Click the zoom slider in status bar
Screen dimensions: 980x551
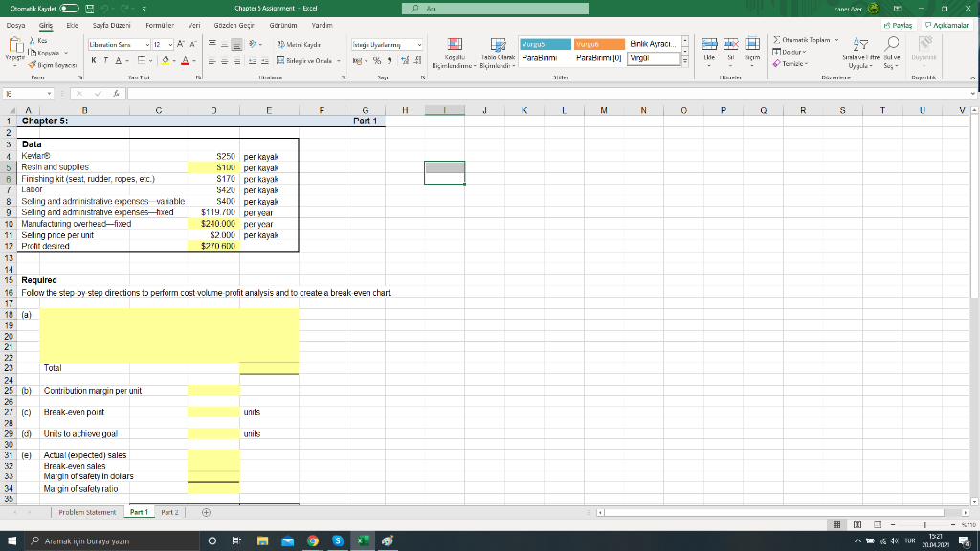(924, 525)
